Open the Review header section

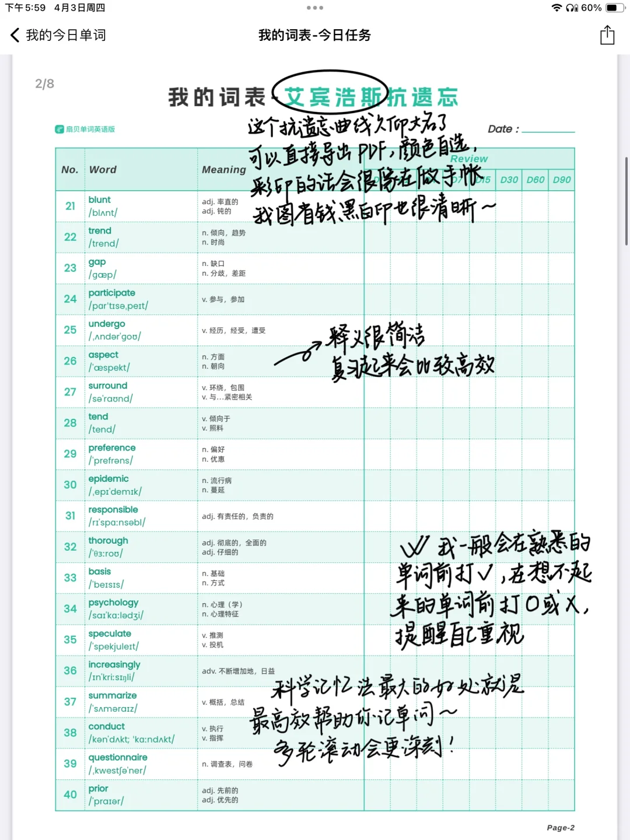pos(470,159)
